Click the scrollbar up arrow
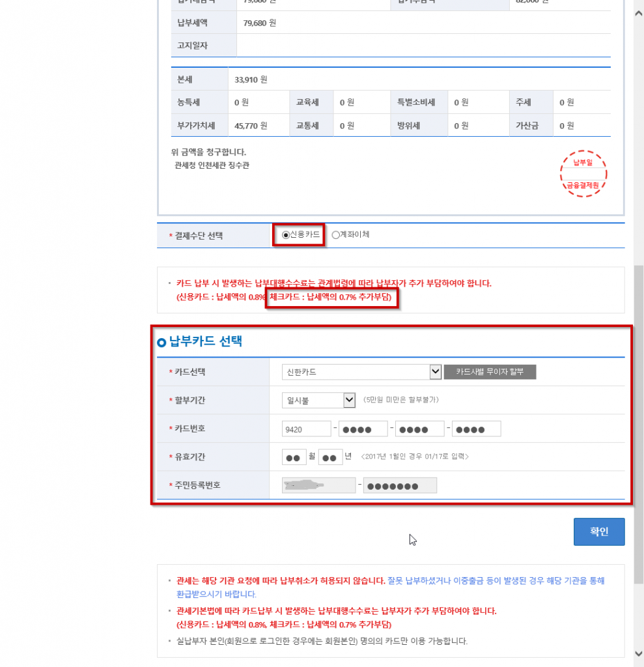The height and width of the screenshot is (667, 644). pyautogui.click(x=638, y=5)
